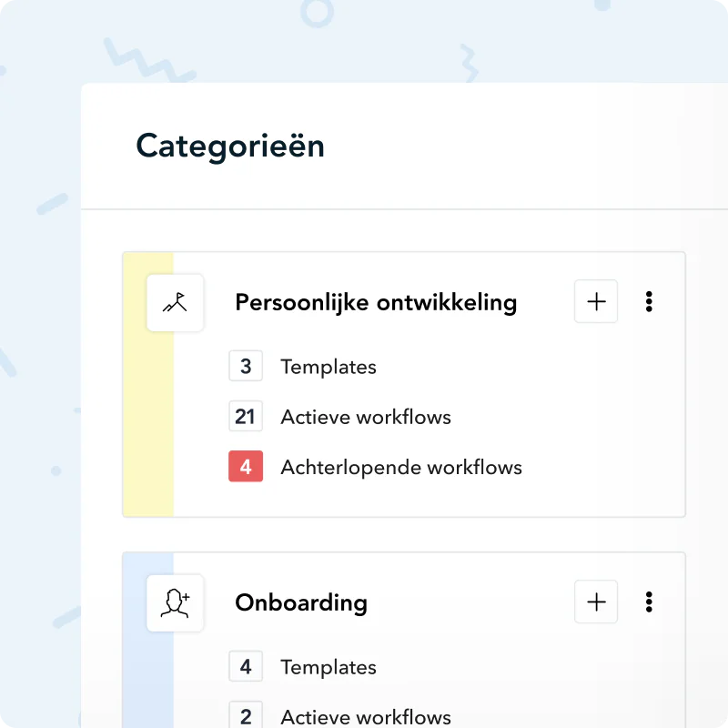Click the red badge showing 4

point(246,468)
